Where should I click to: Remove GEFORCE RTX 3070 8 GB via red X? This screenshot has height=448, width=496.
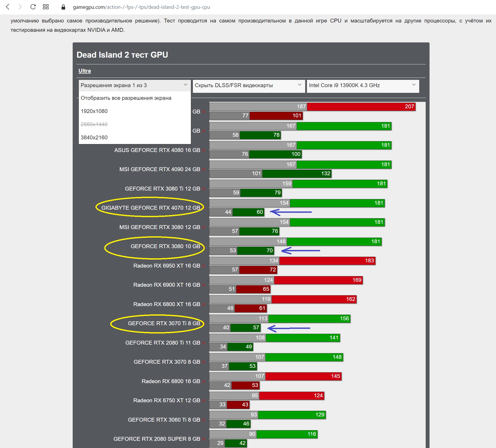click(x=204, y=362)
